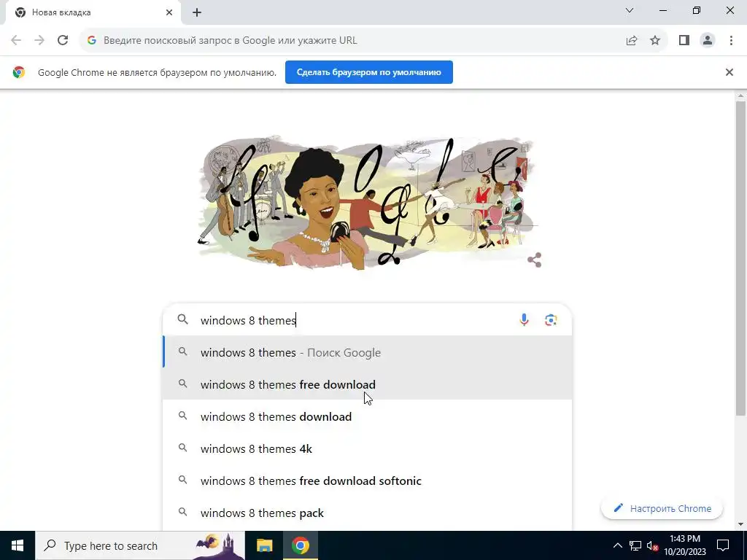
Task: Open the network status tray icon
Action: [635, 545]
